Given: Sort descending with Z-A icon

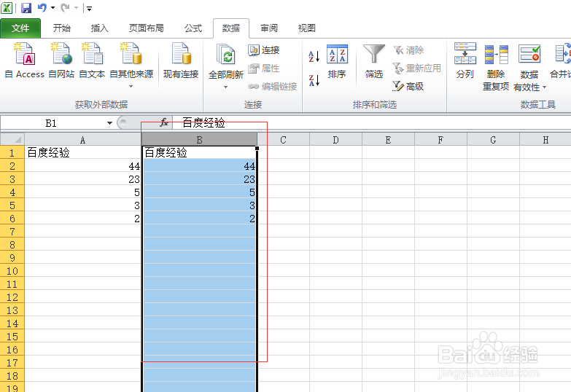Looking at the screenshot, I should click(x=314, y=80).
